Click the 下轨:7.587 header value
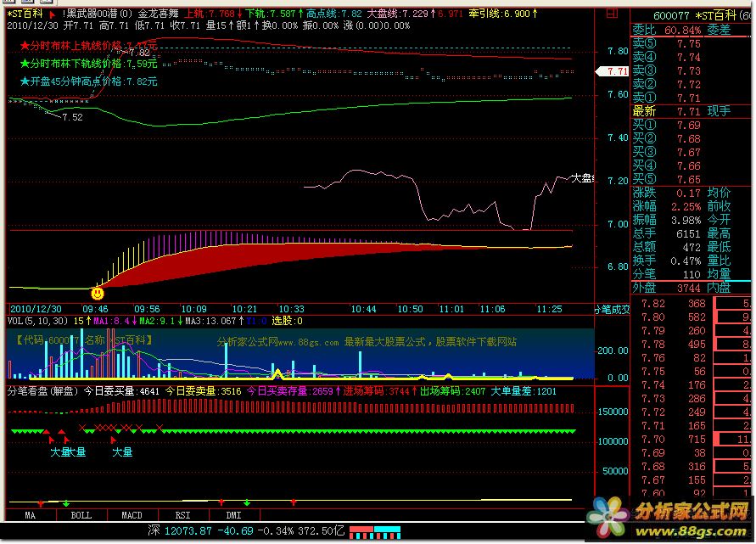Viewport: 756px width, 544px height. (x=274, y=14)
